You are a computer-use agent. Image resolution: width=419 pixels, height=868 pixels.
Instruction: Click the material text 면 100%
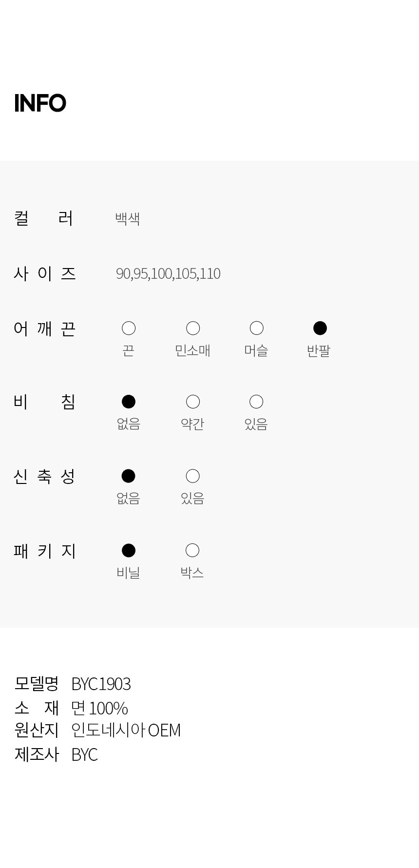click(99, 708)
